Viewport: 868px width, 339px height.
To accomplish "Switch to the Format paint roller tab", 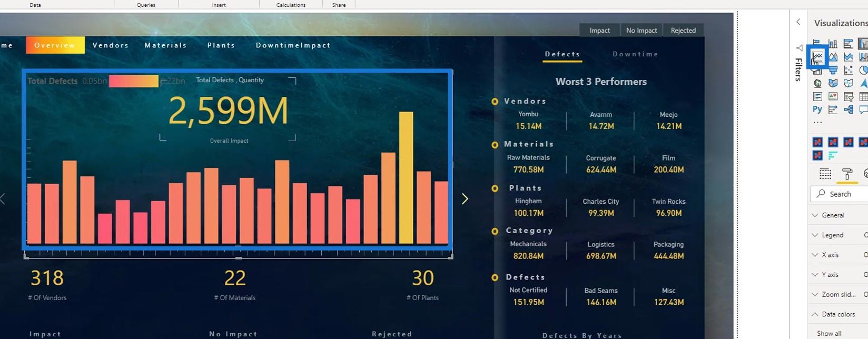I will click(847, 174).
